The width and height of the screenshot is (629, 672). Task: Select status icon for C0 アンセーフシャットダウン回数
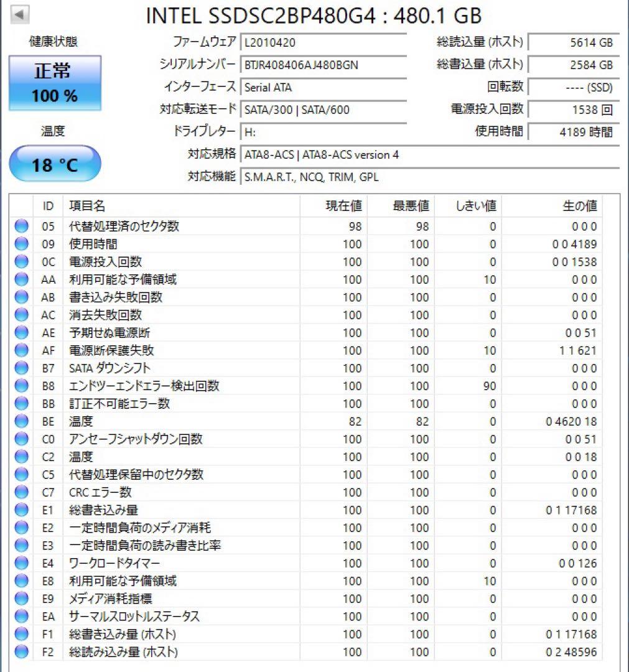[21, 439]
